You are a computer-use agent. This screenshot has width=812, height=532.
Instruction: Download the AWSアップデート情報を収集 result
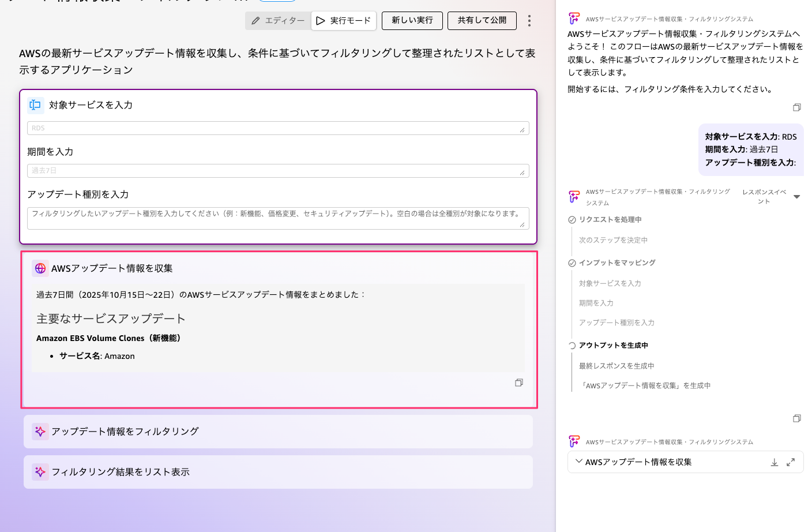pyautogui.click(x=775, y=462)
